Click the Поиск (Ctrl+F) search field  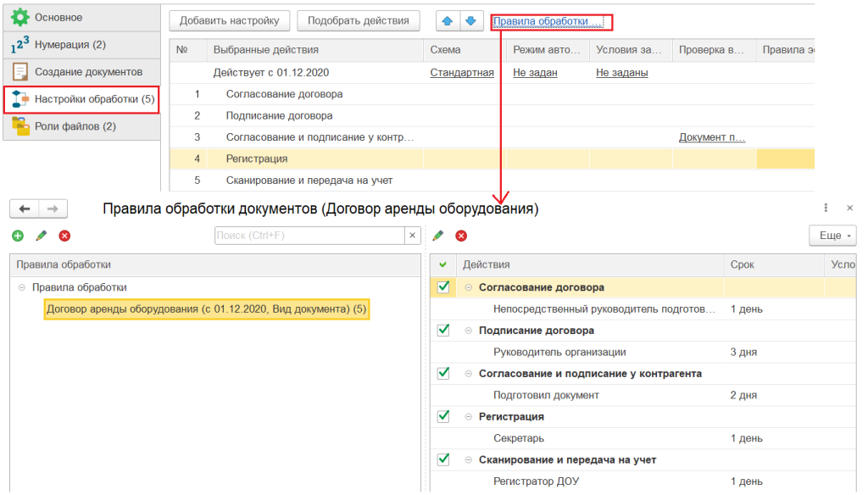coord(309,236)
